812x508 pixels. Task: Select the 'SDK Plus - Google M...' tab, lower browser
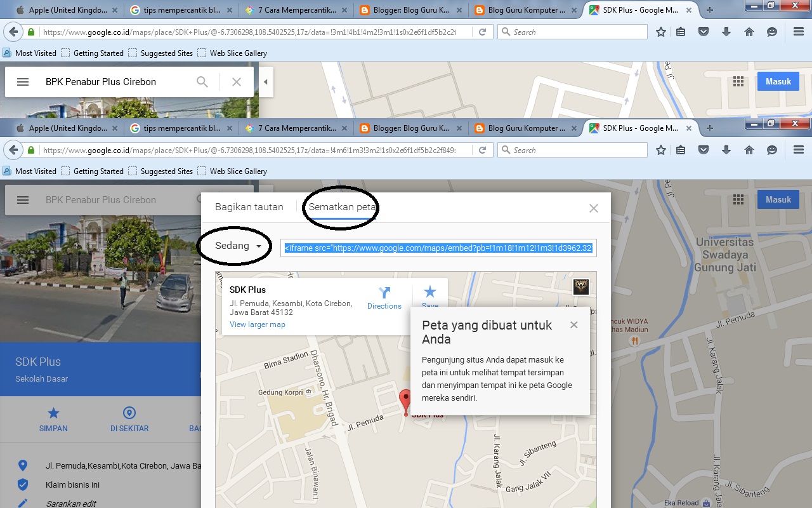[x=639, y=128]
